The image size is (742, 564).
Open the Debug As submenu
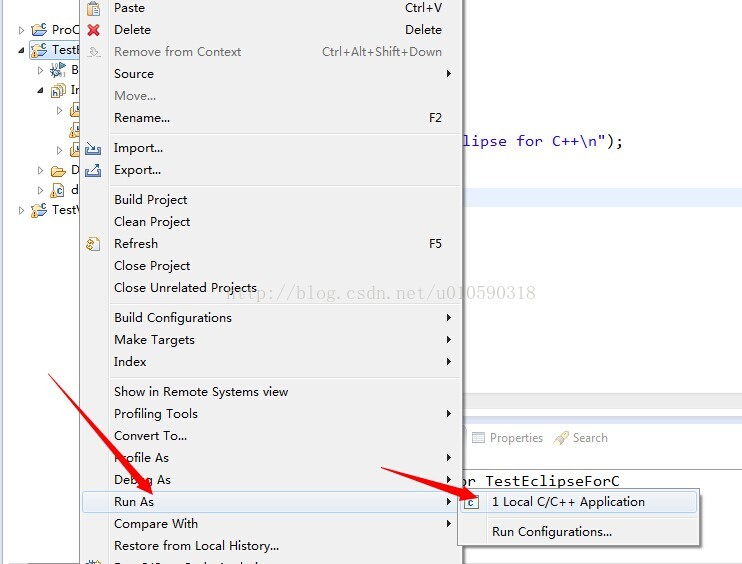click(271, 480)
